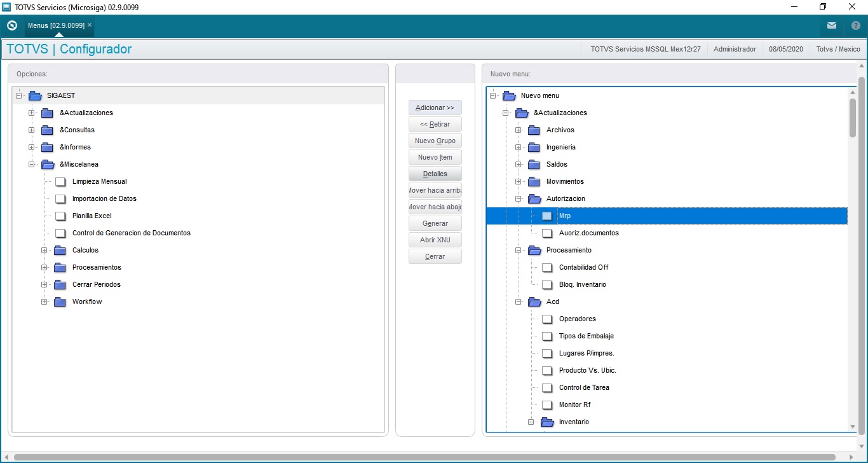
Task: Click the &Miscelanea open folder icon
Action: pos(48,164)
